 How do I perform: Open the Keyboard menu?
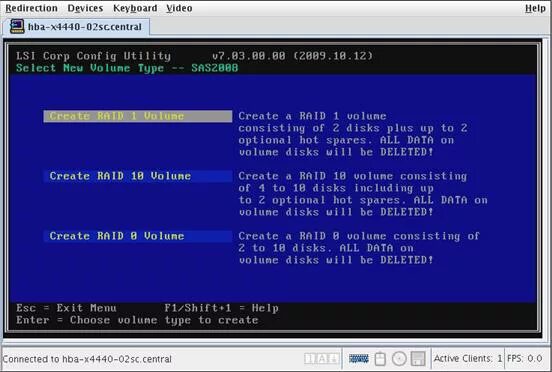tap(135, 8)
